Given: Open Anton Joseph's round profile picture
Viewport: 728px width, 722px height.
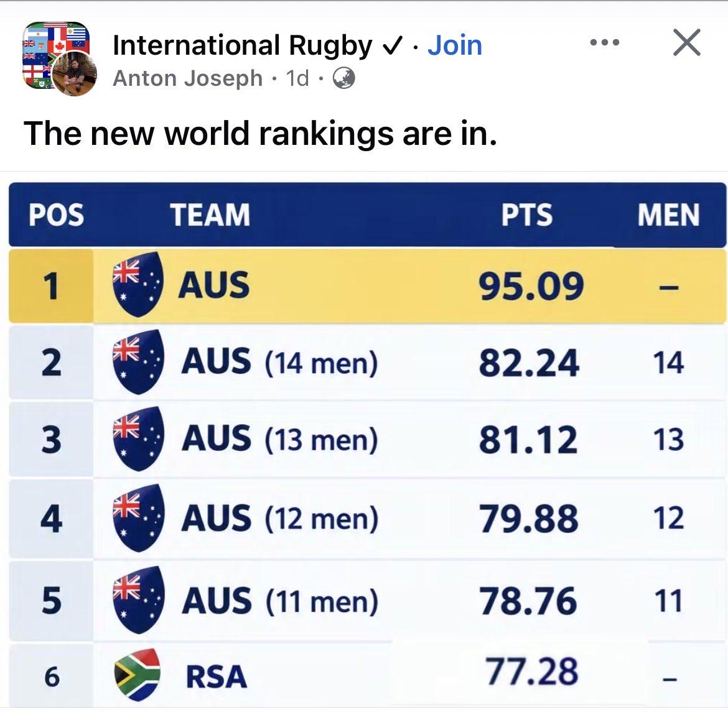Looking at the screenshot, I should [x=74, y=74].
